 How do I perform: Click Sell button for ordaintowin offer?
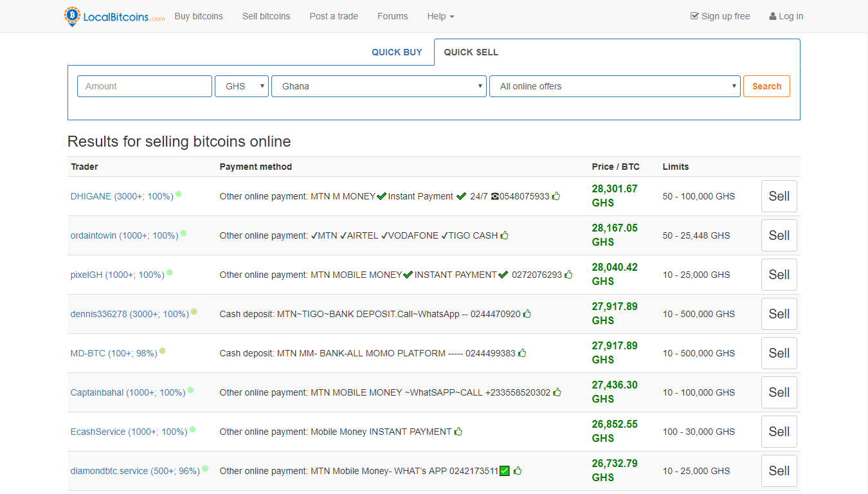[779, 235]
